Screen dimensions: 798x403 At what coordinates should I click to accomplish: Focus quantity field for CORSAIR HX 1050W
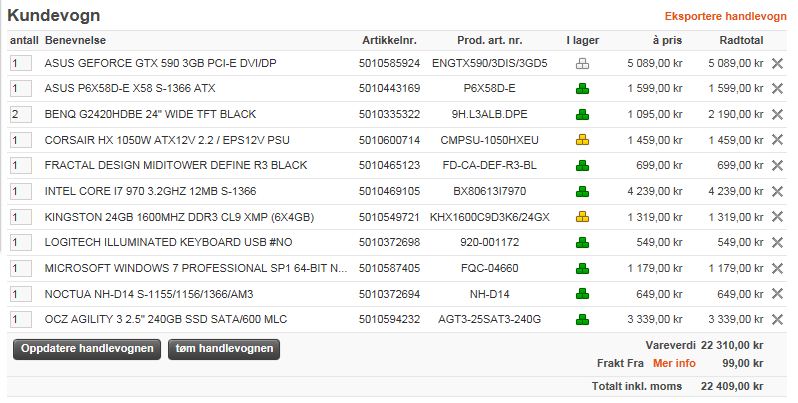(x=21, y=140)
